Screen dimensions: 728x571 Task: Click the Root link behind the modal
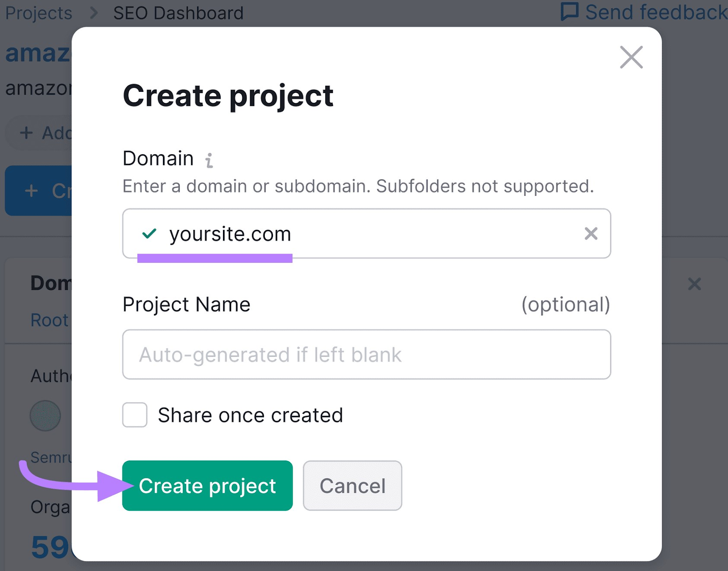pos(49,320)
